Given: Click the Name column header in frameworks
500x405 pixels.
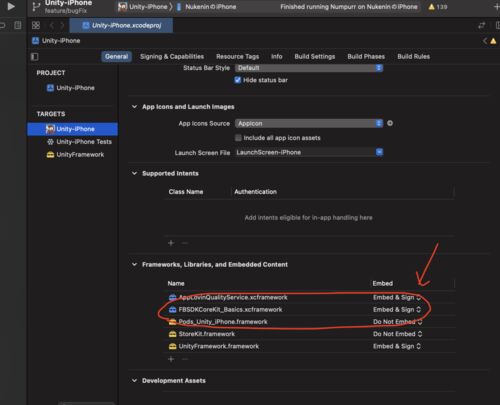Looking at the screenshot, I should 176,283.
